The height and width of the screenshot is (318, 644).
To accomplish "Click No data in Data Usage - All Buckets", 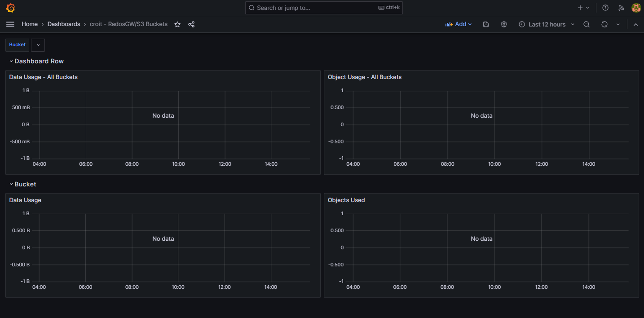I will point(163,116).
